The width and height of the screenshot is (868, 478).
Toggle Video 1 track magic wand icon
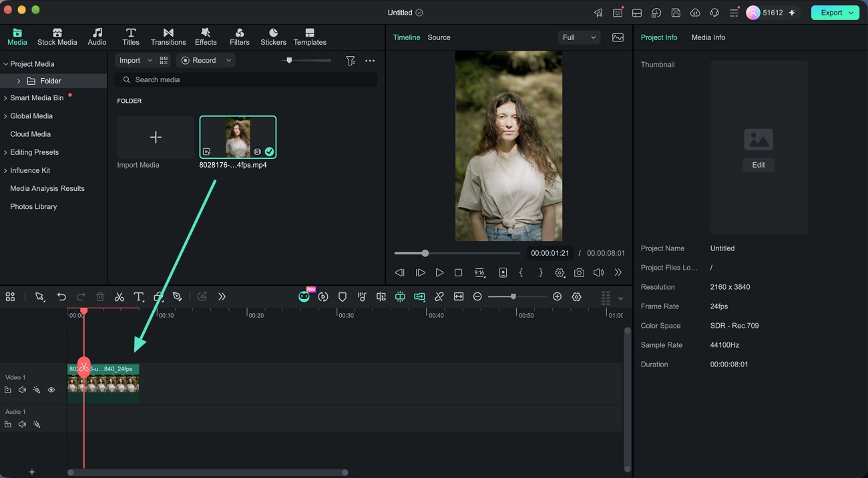pyautogui.click(x=37, y=390)
